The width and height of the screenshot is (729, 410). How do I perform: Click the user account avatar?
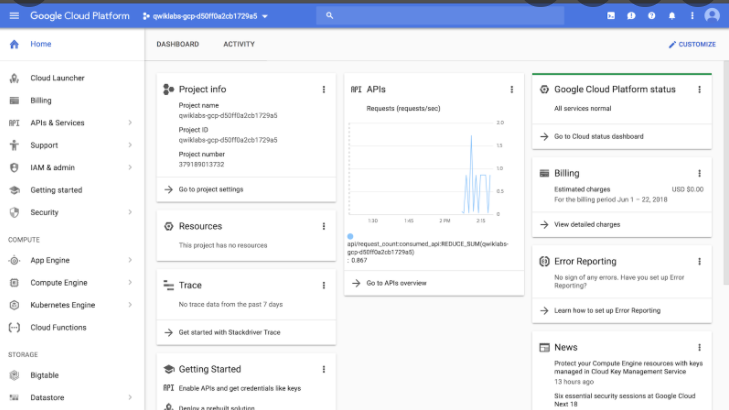pos(712,15)
